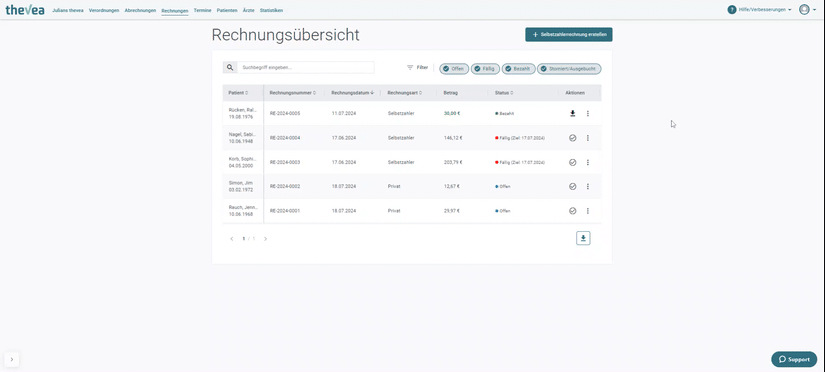Click patient Rauch, Jenn... cell
Viewport: 825px width, 372px height.
point(243,210)
